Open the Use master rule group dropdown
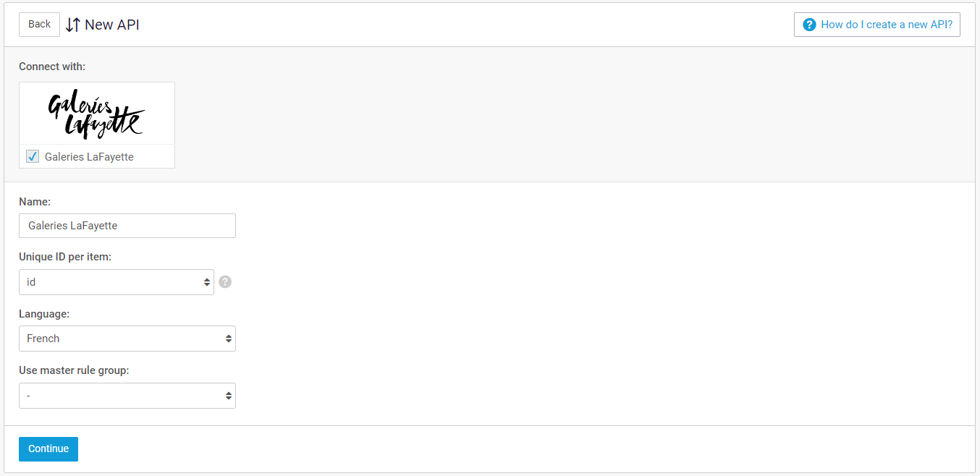Viewport: 980px width, 476px height. pos(127,396)
